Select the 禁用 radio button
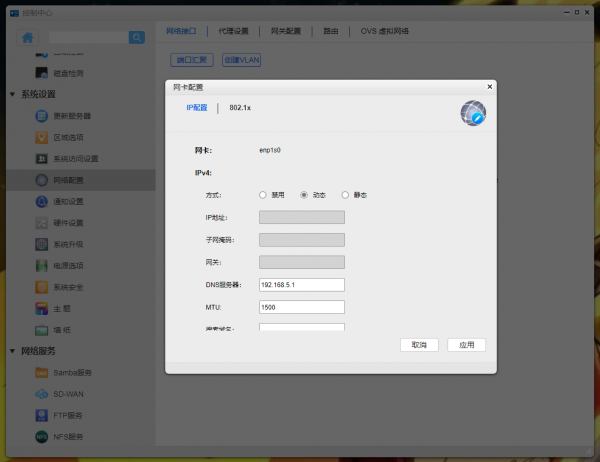Screen dimensions: 600x462 [262, 195]
